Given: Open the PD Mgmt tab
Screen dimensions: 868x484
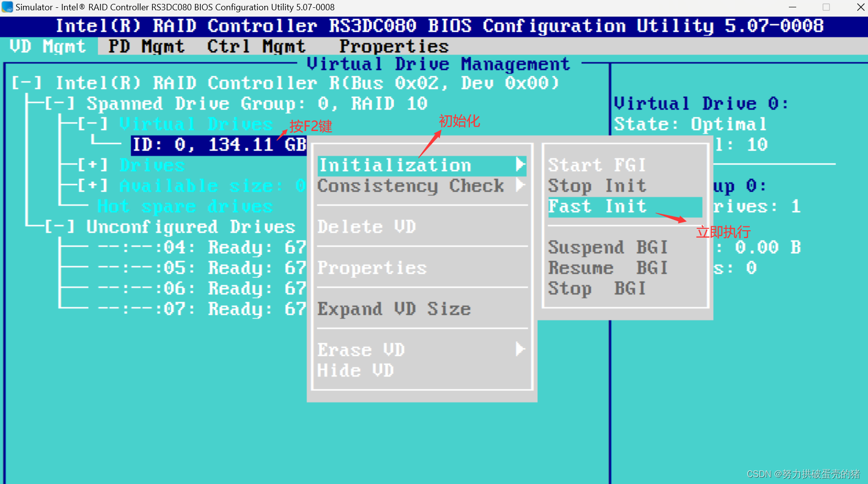Looking at the screenshot, I should pyautogui.click(x=147, y=46).
